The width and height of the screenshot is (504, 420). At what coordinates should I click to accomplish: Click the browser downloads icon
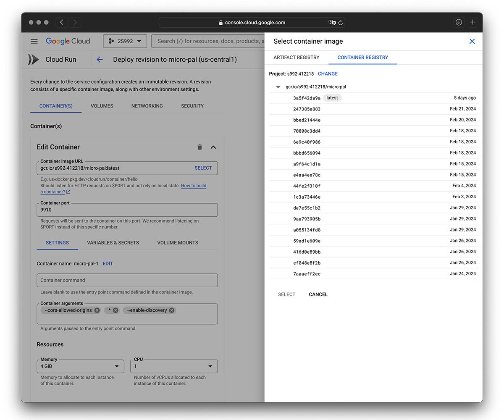459,22
